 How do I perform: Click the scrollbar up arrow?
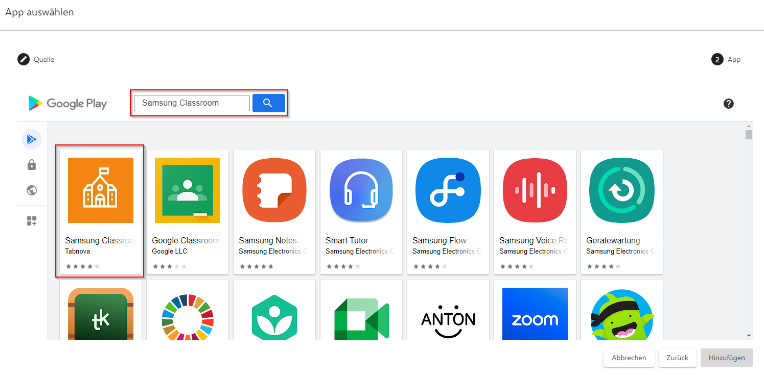(x=748, y=126)
